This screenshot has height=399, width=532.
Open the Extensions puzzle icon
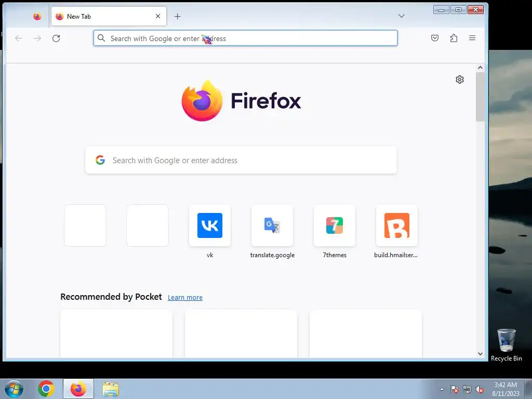click(454, 38)
